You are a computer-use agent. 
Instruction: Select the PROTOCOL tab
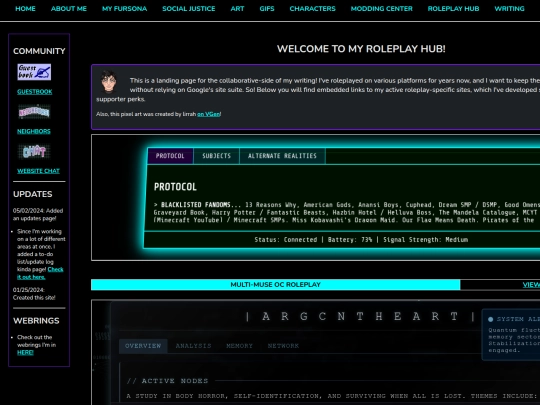coord(170,156)
